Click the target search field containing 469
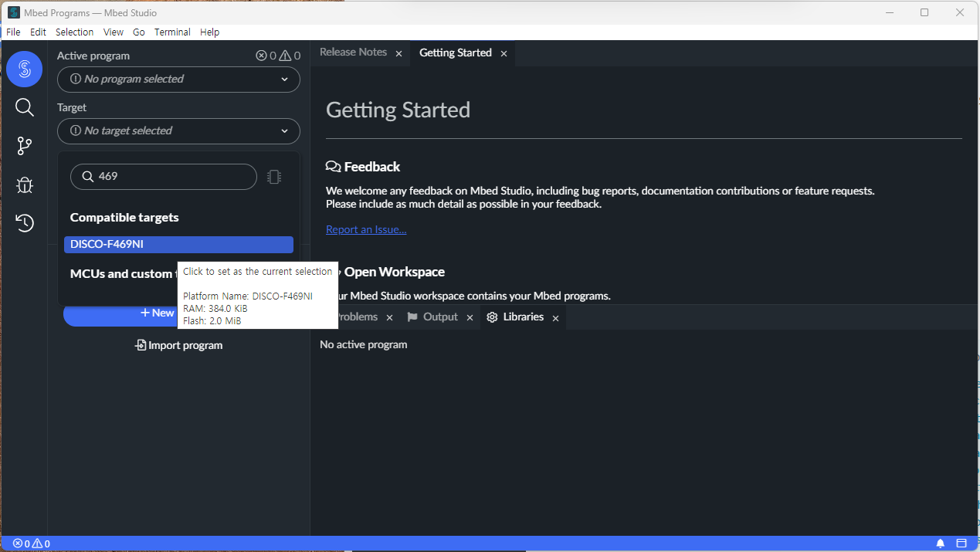The height and width of the screenshot is (552, 980). click(164, 177)
